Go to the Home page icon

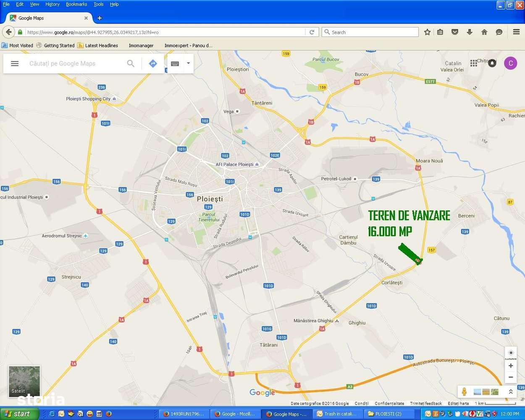[x=484, y=32]
